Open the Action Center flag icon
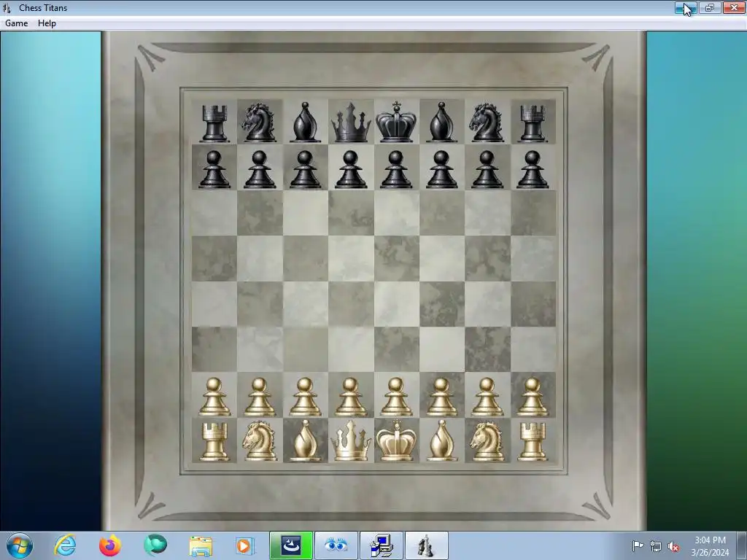747x560 pixels. click(x=638, y=546)
